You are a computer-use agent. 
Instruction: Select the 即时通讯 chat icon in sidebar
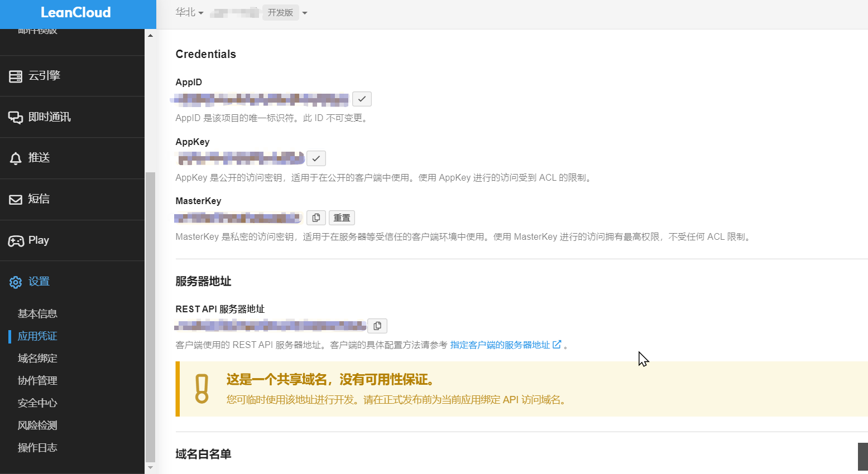click(x=16, y=117)
